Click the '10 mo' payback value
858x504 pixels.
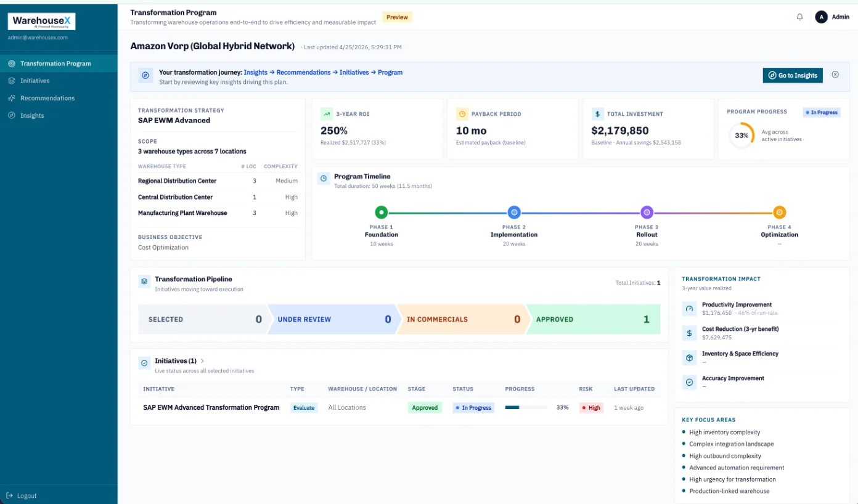[x=472, y=131]
